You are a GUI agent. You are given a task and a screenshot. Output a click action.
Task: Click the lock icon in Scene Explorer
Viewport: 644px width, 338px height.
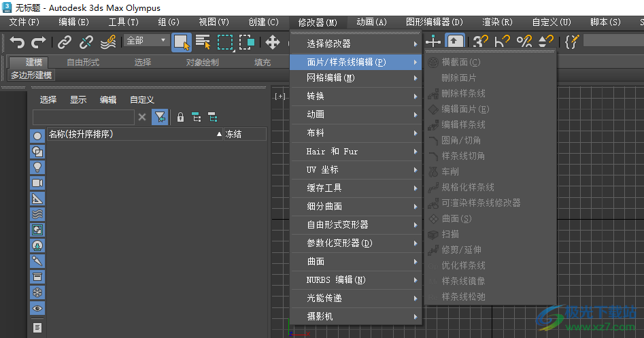(180, 118)
